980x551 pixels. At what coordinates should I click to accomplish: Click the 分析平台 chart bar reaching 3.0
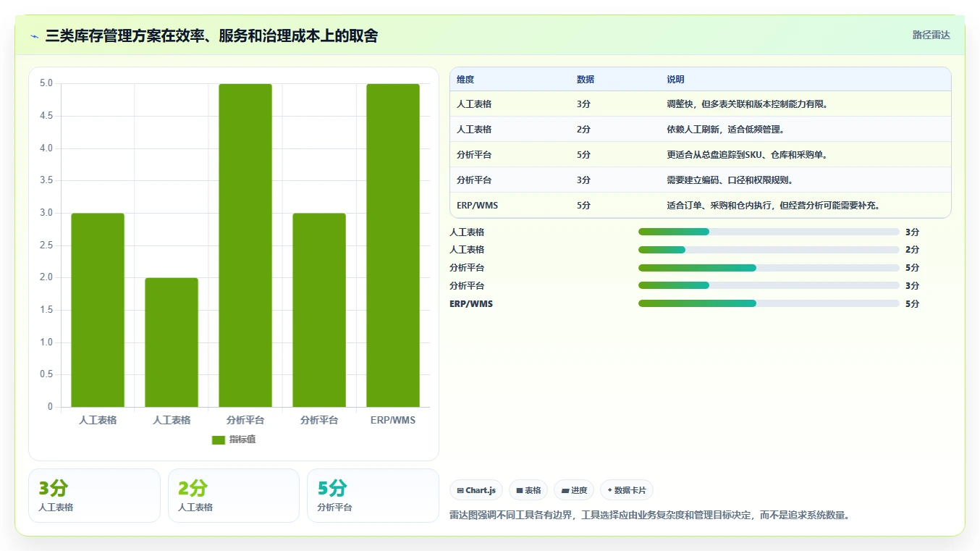(319, 310)
